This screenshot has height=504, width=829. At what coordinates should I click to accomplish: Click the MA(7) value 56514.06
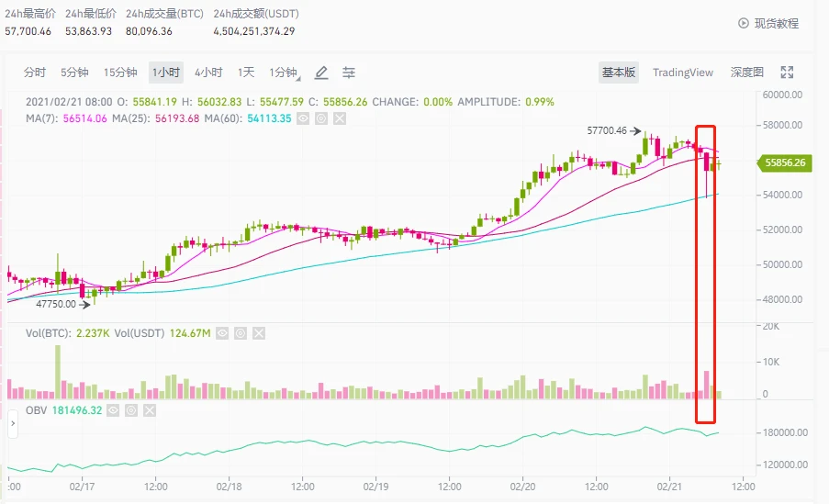click(x=84, y=118)
